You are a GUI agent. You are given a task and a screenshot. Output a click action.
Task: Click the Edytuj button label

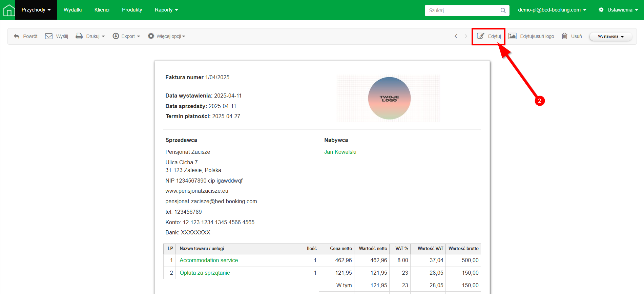[x=494, y=36]
